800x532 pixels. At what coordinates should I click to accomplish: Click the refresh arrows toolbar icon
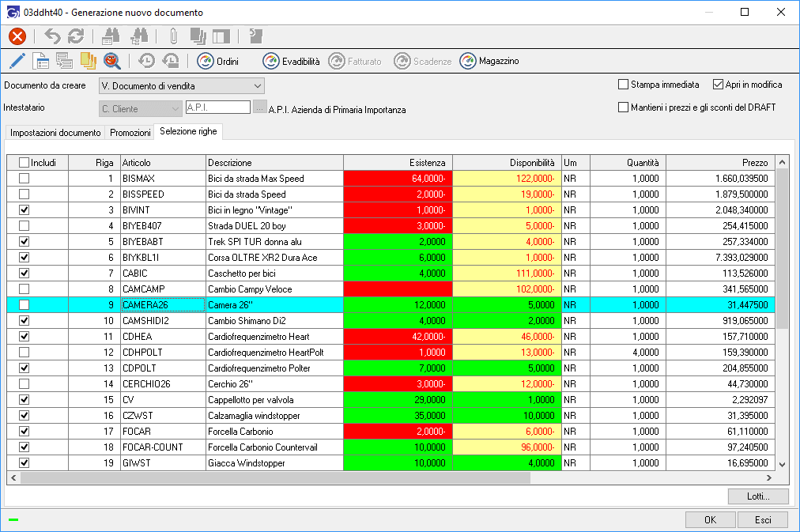tap(76, 36)
